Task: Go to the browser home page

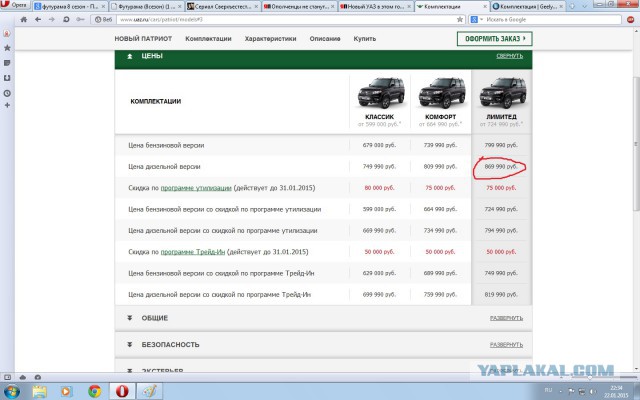Action: tap(24, 20)
